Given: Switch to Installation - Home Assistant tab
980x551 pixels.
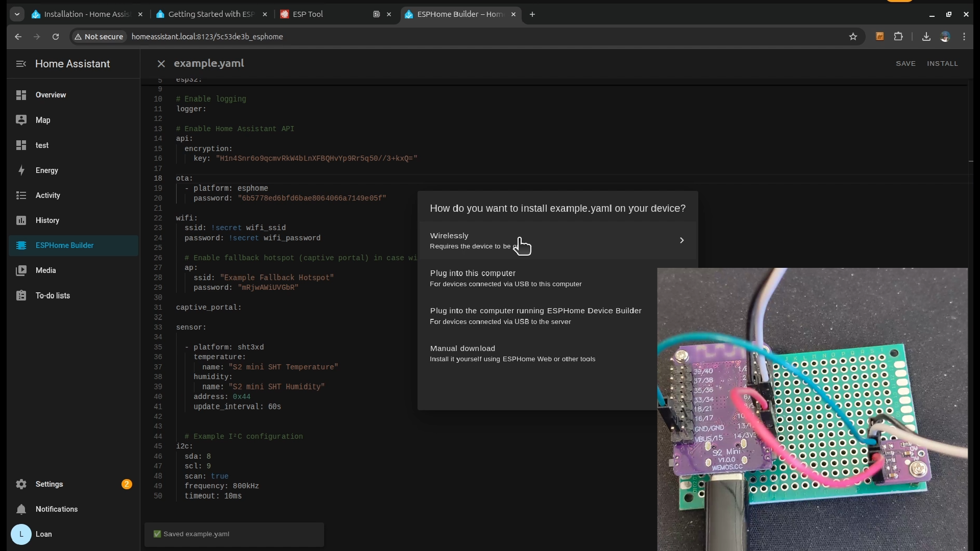Looking at the screenshot, I should click(87, 14).
